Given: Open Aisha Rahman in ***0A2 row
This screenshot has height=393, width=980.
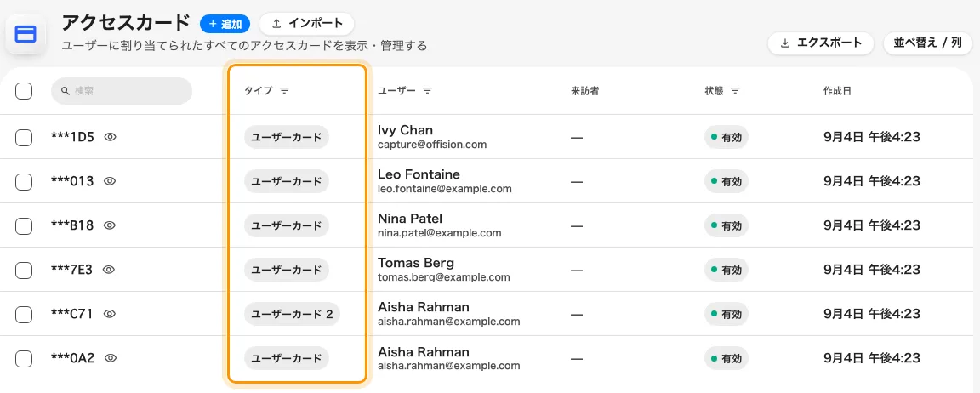Looking at the screenshot, I should (423, 352).
